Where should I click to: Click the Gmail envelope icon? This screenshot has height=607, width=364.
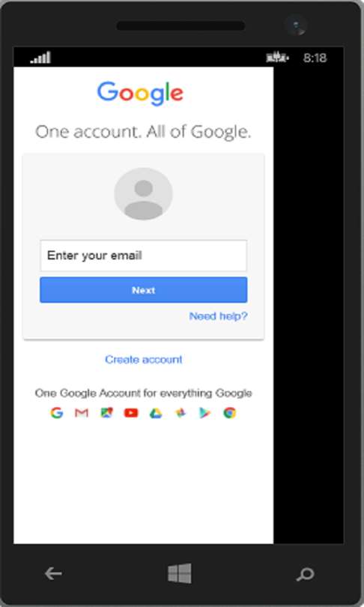[81, 413]
